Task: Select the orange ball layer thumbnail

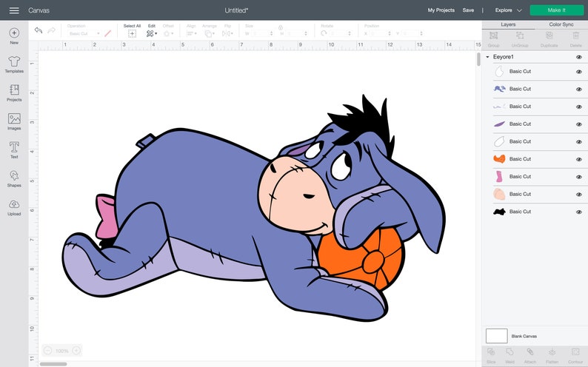Action: [x=499, y=159]
